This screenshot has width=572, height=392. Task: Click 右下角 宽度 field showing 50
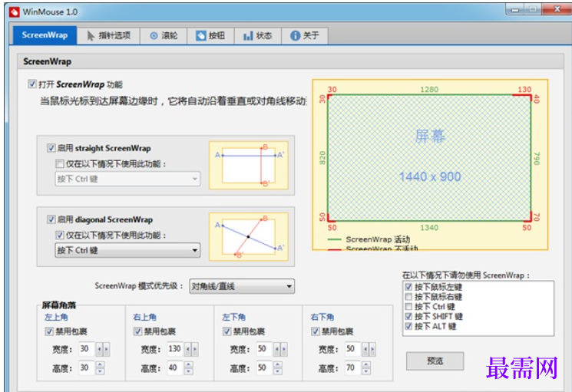coord(352,349)
